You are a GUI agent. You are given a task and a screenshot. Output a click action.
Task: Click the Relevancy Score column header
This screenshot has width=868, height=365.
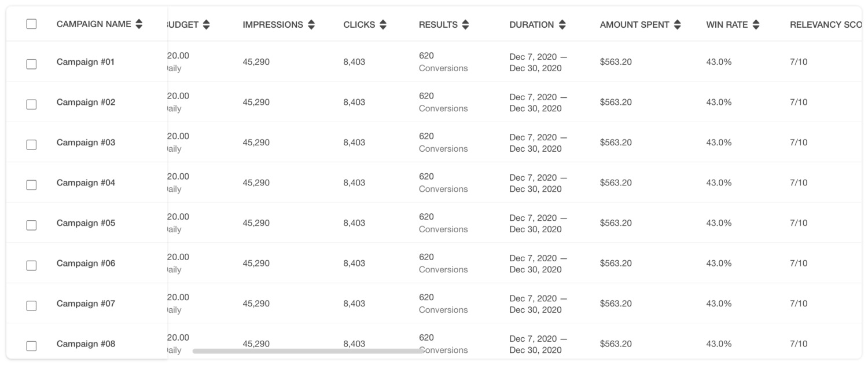825,25
